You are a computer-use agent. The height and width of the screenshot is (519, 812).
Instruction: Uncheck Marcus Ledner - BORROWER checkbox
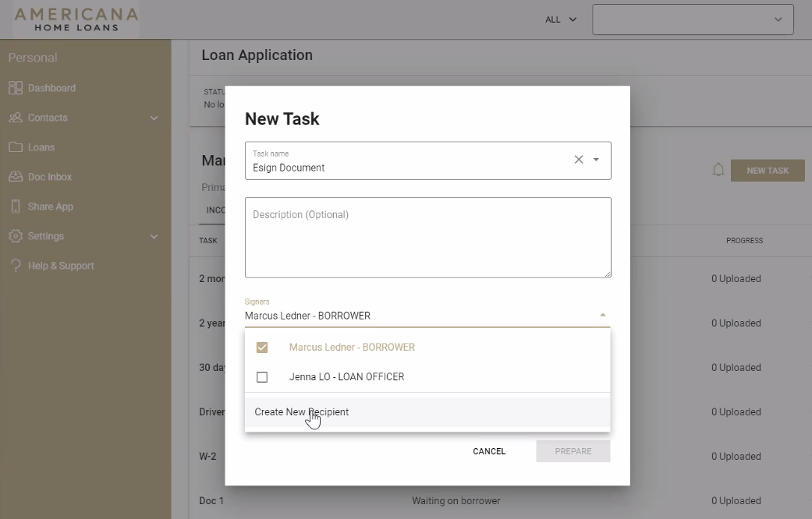262,348
